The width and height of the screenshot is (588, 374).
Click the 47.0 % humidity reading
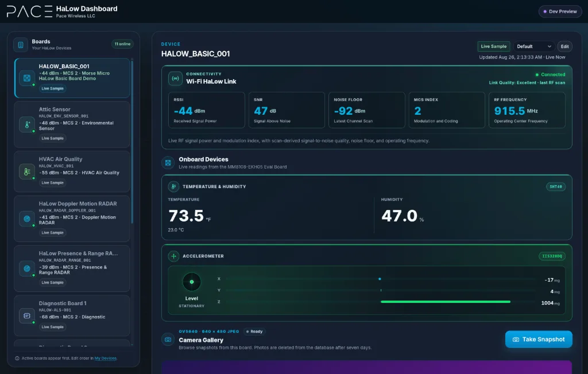tap(403, 216)
